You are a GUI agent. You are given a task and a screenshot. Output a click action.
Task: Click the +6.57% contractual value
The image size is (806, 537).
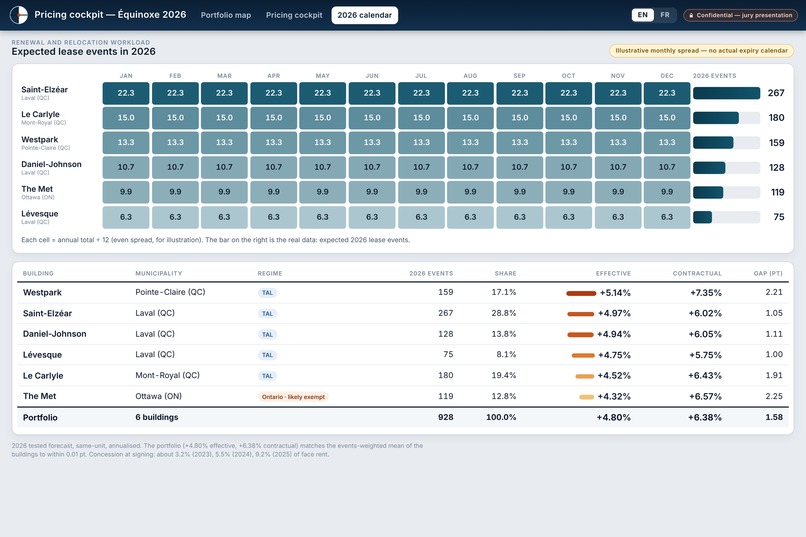(x=705, y=397)
